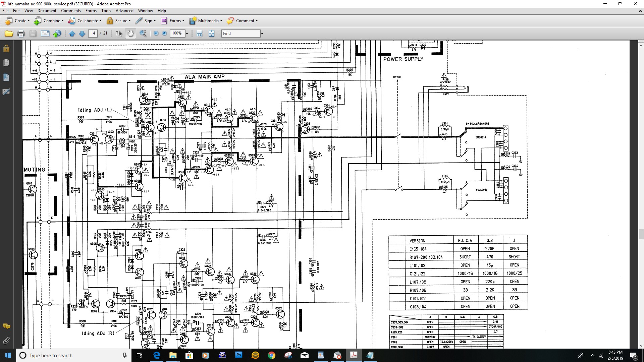Screen dimensions: 644x362
Task: Click the zoom level field showing 100%
Action: pos(177,33)
